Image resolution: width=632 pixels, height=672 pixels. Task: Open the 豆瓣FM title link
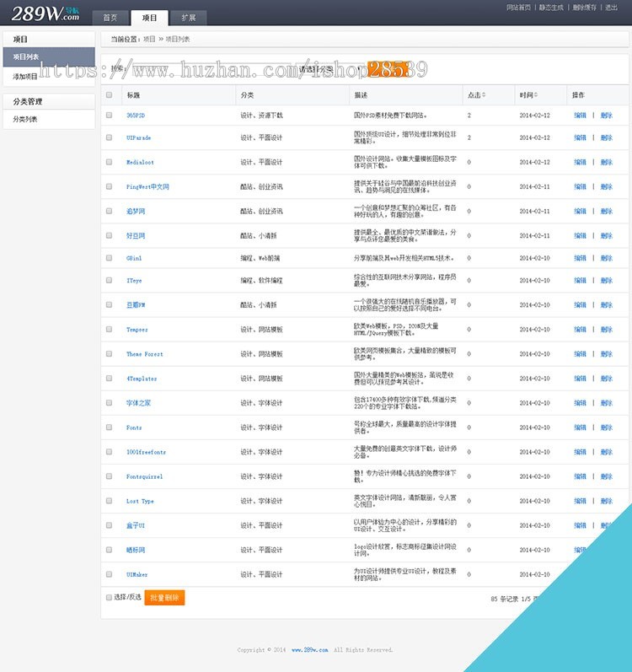pyautogui.click(x=136, y=304)
